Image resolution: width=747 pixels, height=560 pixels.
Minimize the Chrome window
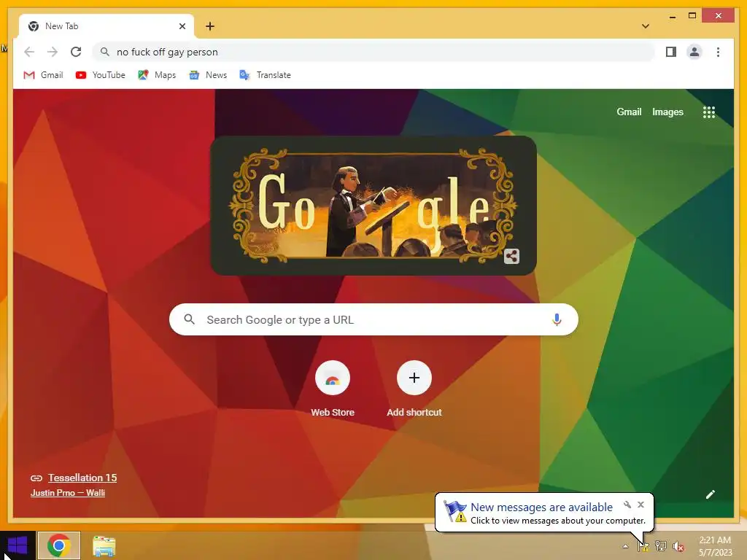(672, 16)
